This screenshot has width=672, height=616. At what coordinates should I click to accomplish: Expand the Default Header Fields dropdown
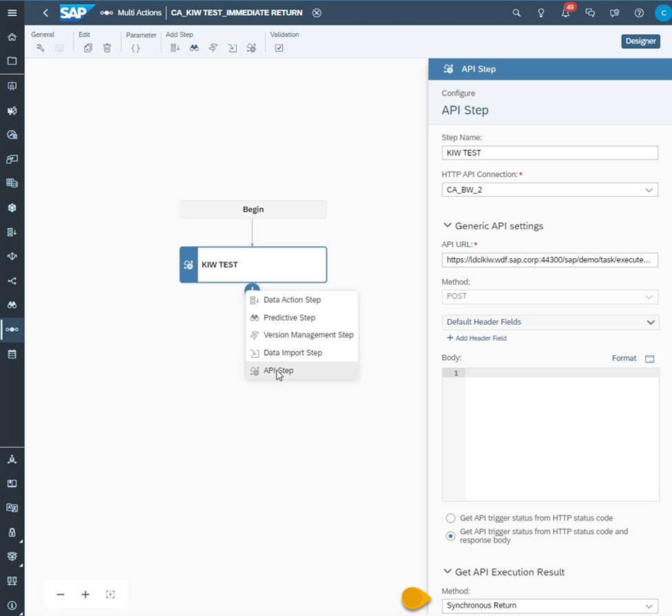coord(550,321)
